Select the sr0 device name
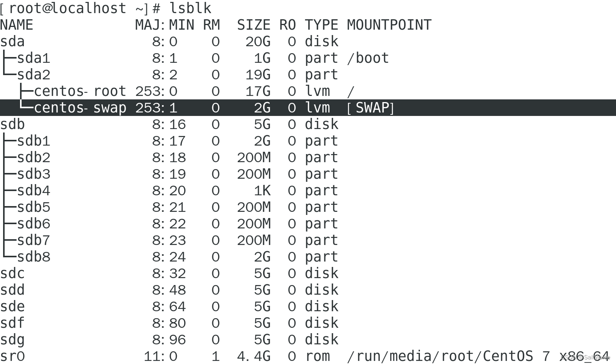This screenshot has width=616, height=364. tap(12, 356)
